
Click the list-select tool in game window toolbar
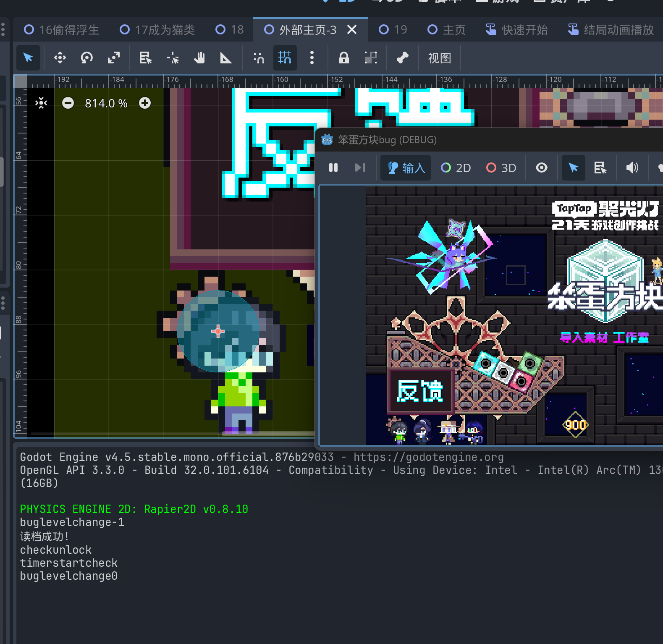click(x=600, y=168)
